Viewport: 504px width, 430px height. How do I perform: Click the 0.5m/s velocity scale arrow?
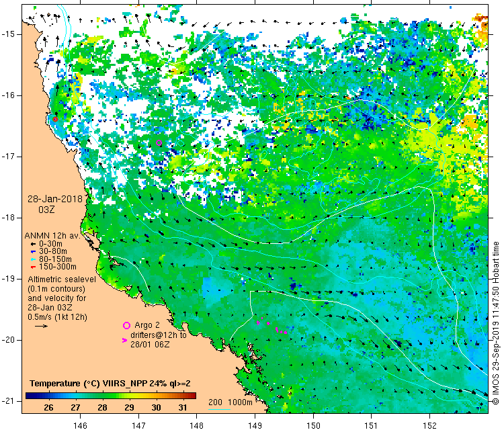click(41, 327)
